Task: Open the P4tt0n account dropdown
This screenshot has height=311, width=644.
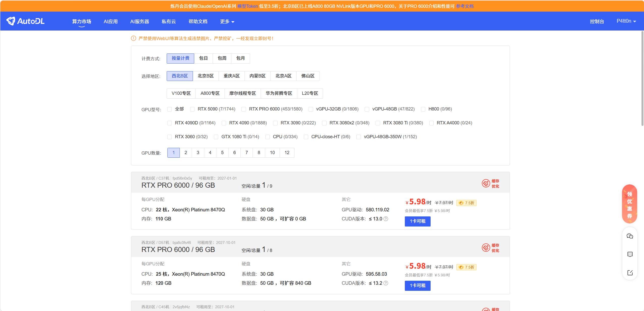Action: tap(626, 21)
